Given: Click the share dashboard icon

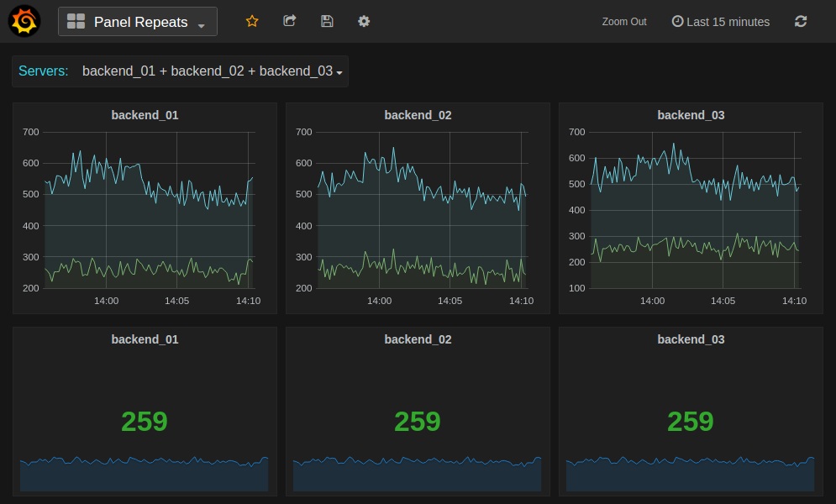Looking at the screenshot, I should click(x=290, y=21).
